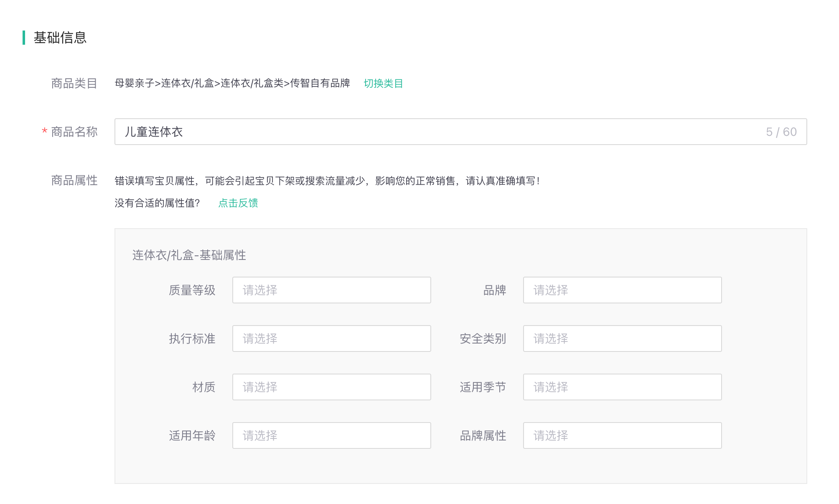This screenshot has width=839, height=504.
Task: Expand the 适用季节 selector
Action: (622, 387)
